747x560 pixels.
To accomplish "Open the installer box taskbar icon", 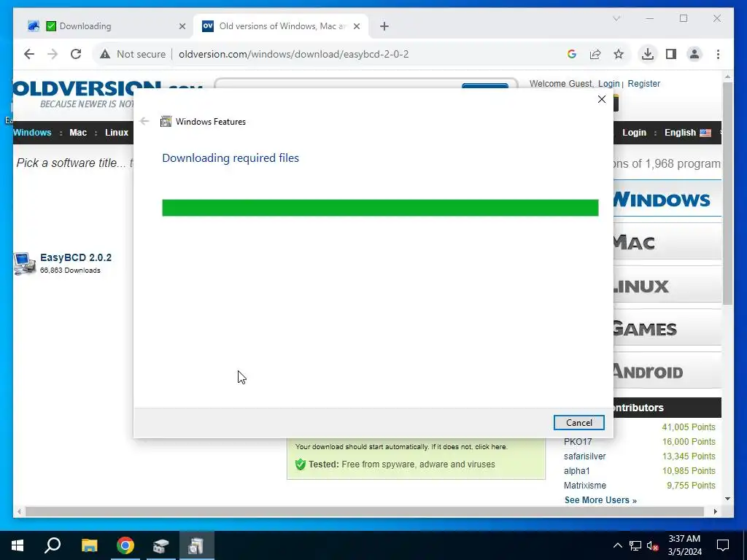I will coord(161,545).
